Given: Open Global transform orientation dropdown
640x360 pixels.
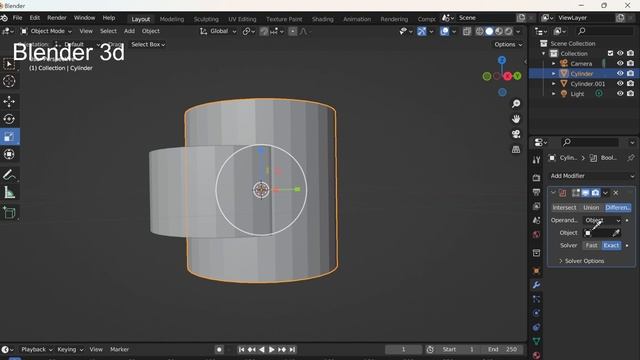Looking at the screenshot, I should pos(218,31).
